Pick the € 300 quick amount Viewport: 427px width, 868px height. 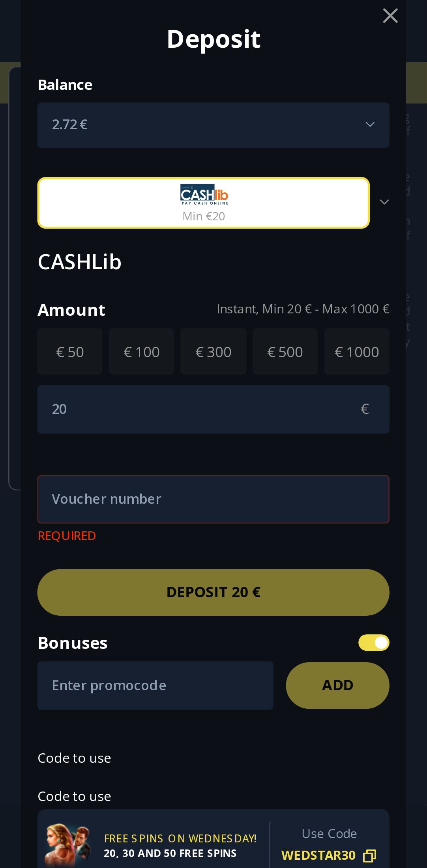click(x=213, y=352)
